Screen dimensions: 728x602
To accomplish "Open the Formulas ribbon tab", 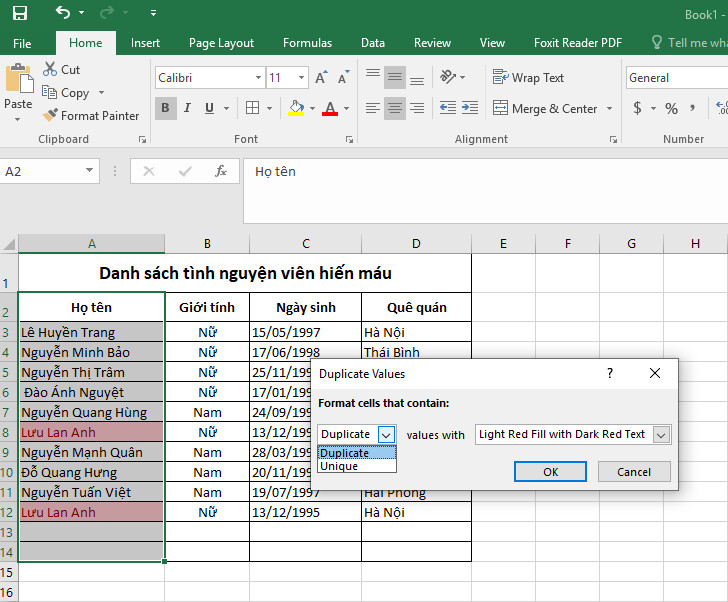I will tap(307, 43).
